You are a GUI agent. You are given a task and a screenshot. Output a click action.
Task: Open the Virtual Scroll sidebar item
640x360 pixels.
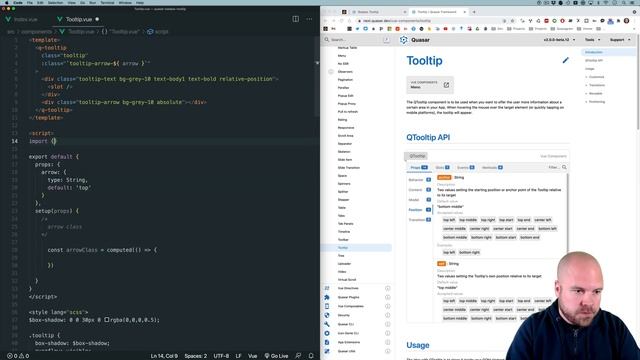coord(357,280)
